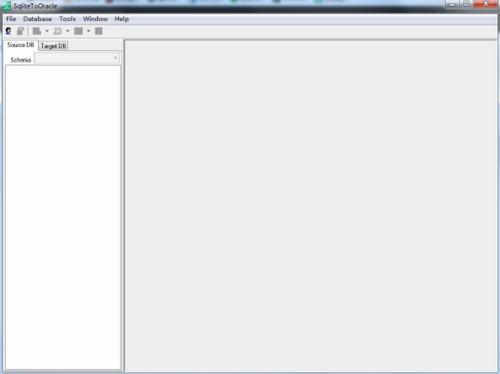The image size is (500, 374).
Task: Open the Schema combo box
Action: coord(77,58)
